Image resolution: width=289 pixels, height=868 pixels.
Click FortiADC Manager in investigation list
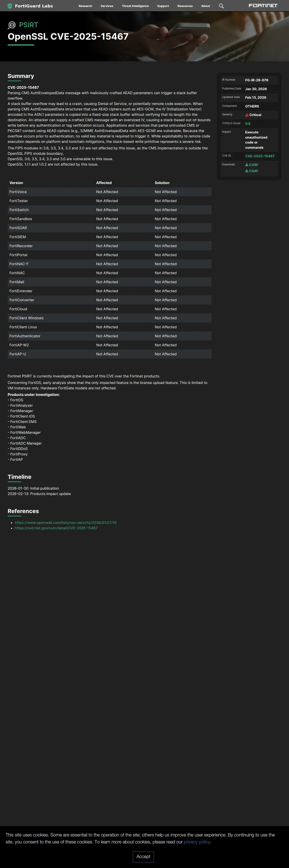click(26, 443)
